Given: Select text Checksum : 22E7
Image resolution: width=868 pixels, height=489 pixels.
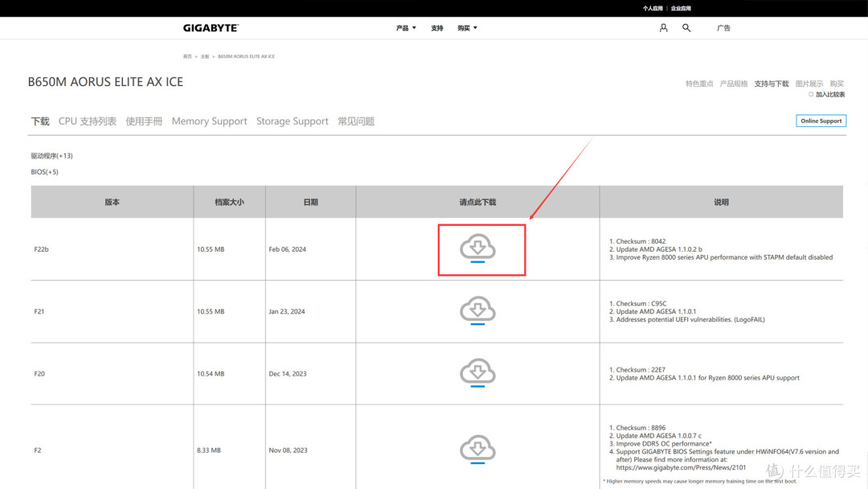Looking at the screenshot, I should pos(641,370).
